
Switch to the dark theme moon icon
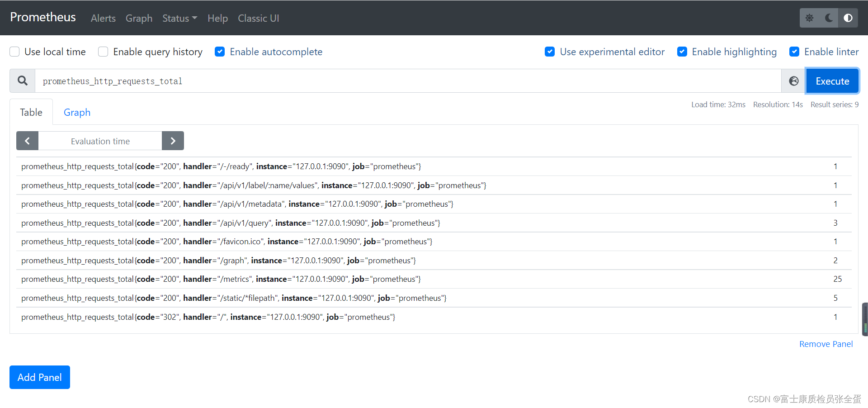(x=829, y=18)
